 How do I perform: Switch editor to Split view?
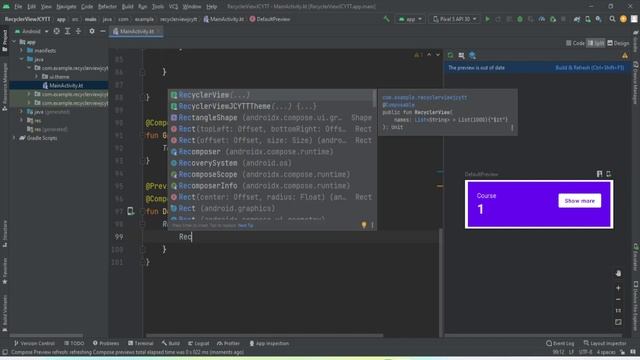click(596, 43)
